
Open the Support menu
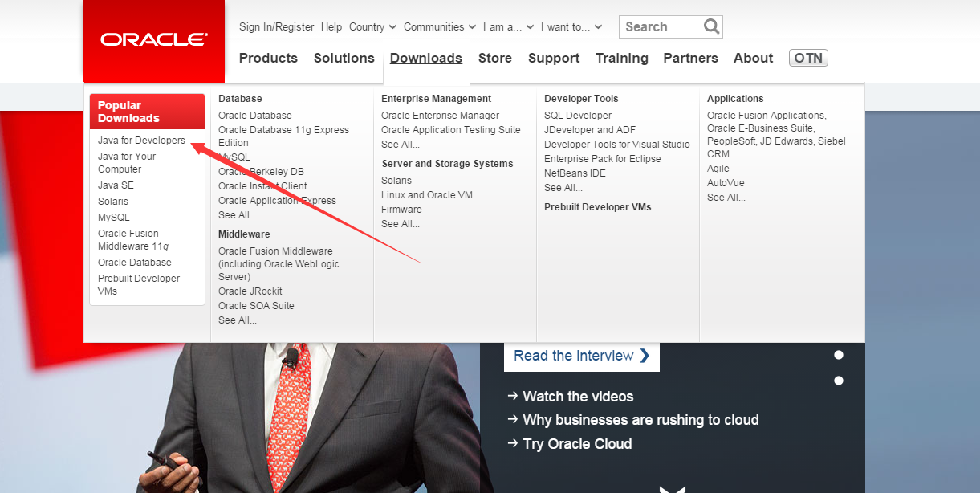pyautogui.click(x=554, y=58)
